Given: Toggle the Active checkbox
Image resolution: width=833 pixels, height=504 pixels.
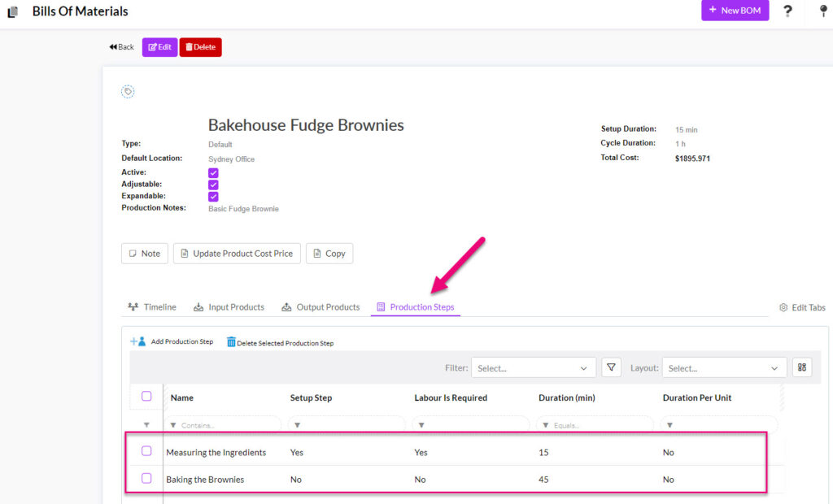Looking at the screenshot, I should pyautogui.click(x=213, y=173).
